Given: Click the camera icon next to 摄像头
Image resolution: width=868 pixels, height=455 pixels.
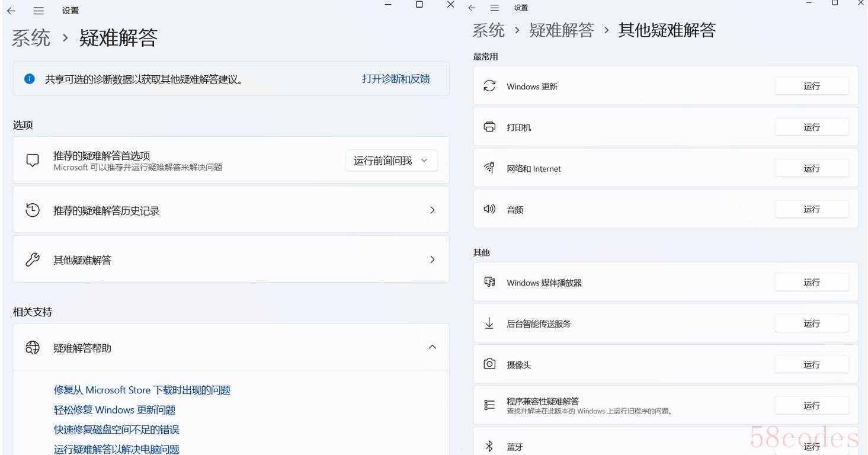Looking at the screenshot, I should coord(489,364).
